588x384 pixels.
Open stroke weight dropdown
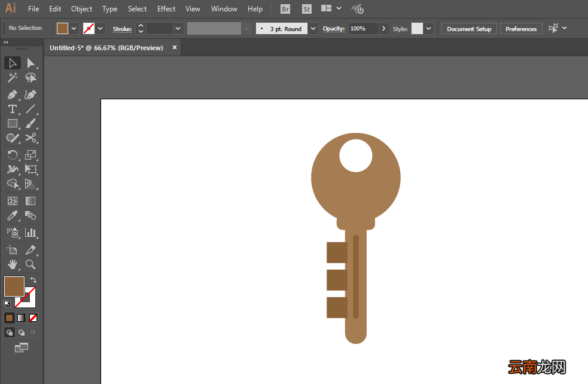pyautogui.click(x=178, y=29)
